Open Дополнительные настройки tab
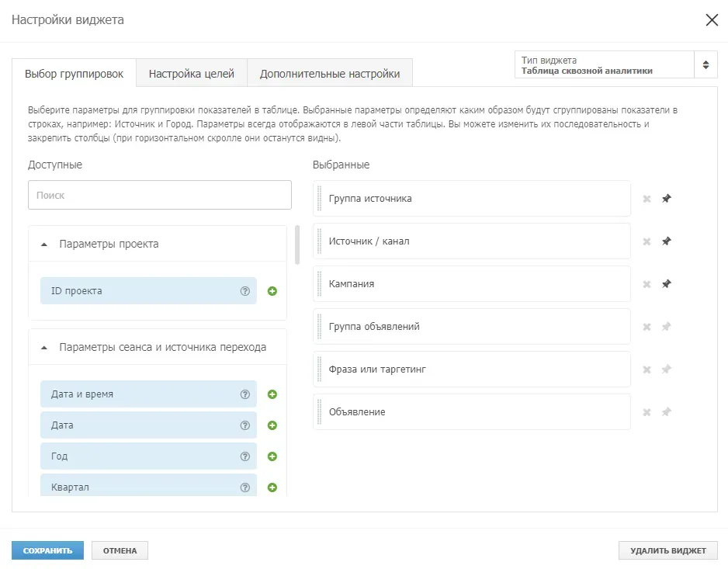 click(x=330, y=74)
